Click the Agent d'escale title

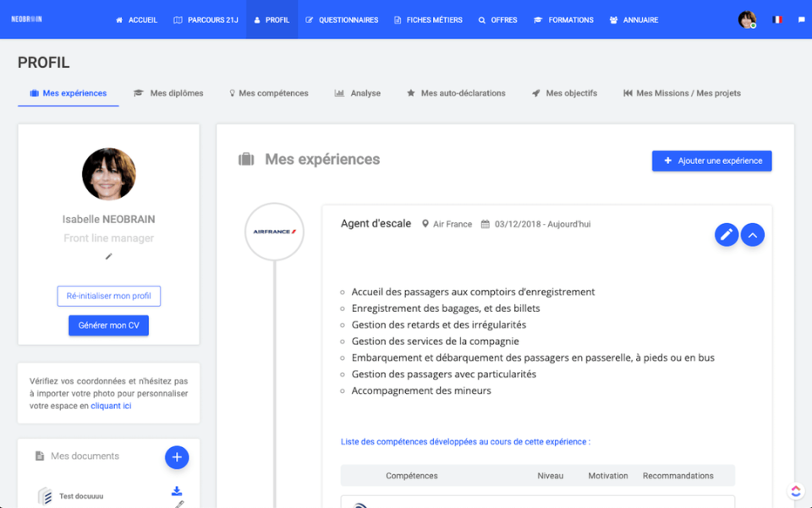[x=376, y=223]
